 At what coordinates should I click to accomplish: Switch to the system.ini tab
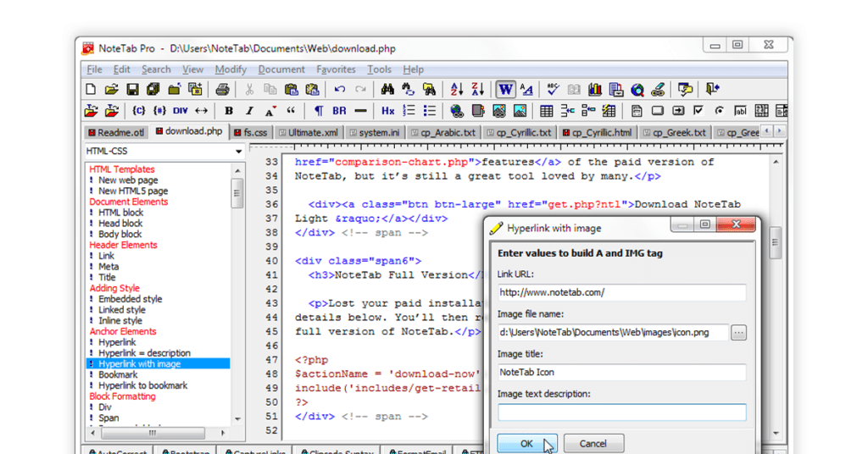tap(375, 133)
